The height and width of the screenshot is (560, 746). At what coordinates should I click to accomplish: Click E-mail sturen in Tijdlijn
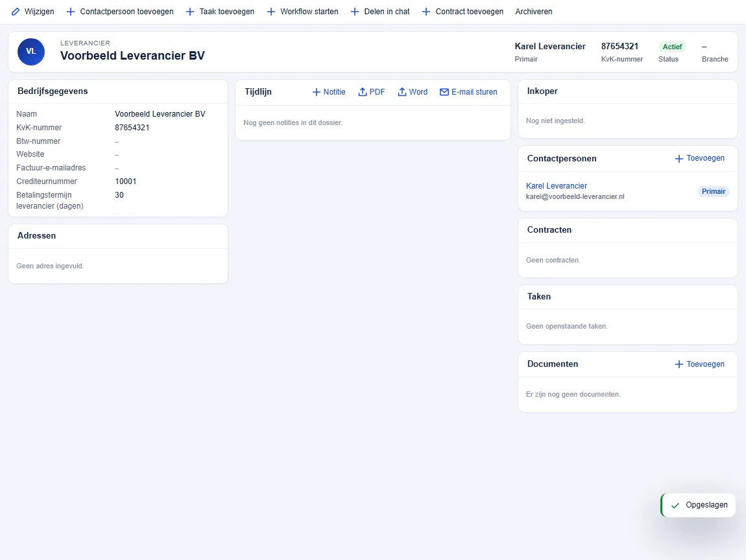point(468,92)
